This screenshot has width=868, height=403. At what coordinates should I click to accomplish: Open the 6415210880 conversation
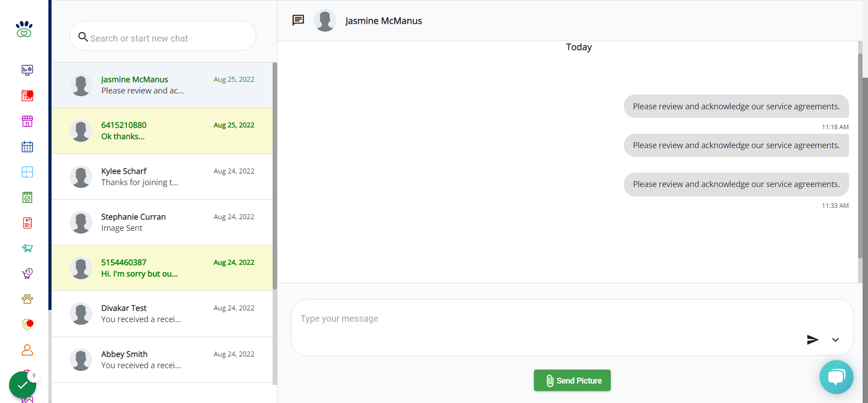point(162,131)
